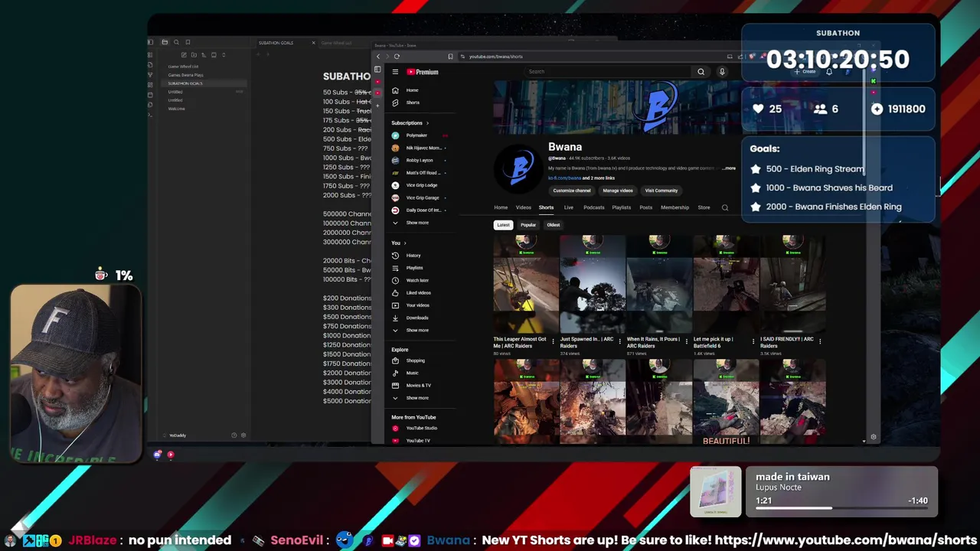Open Downloads in YouTube sidebar
The width and height of the screenshot is (980, 551).
[416, 318]
